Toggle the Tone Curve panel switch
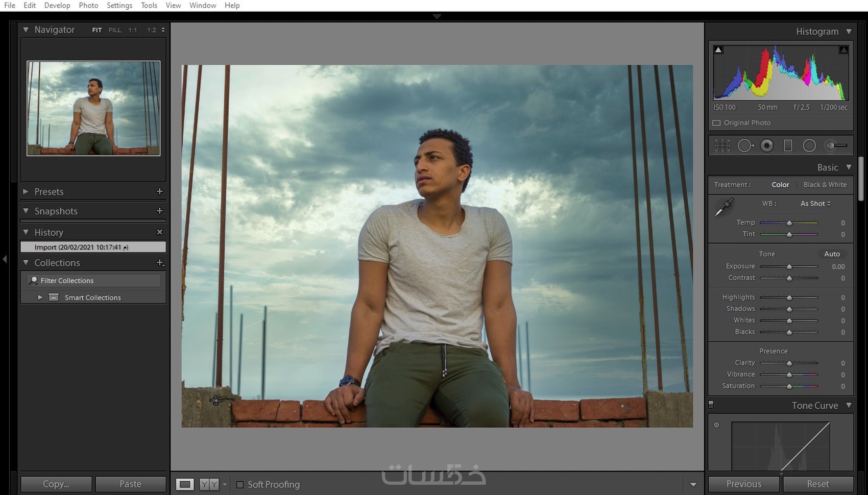868x495 pixels. click(x=711, y=405)
